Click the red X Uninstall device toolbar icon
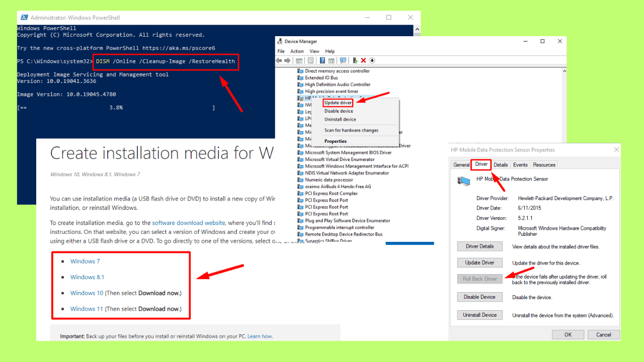Viewport: 644px width, 362px height. (x=363, y=60)
